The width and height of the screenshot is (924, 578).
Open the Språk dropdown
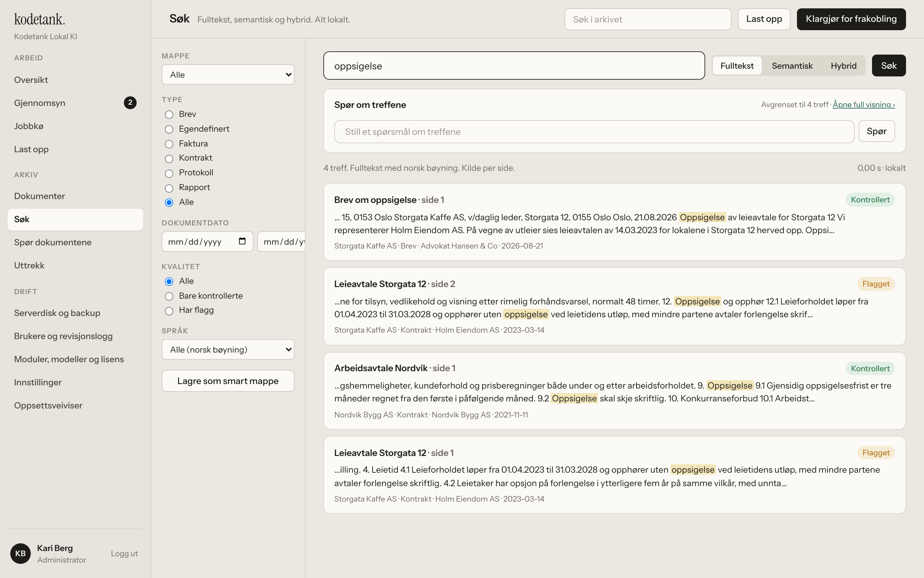tap(228, 349)
